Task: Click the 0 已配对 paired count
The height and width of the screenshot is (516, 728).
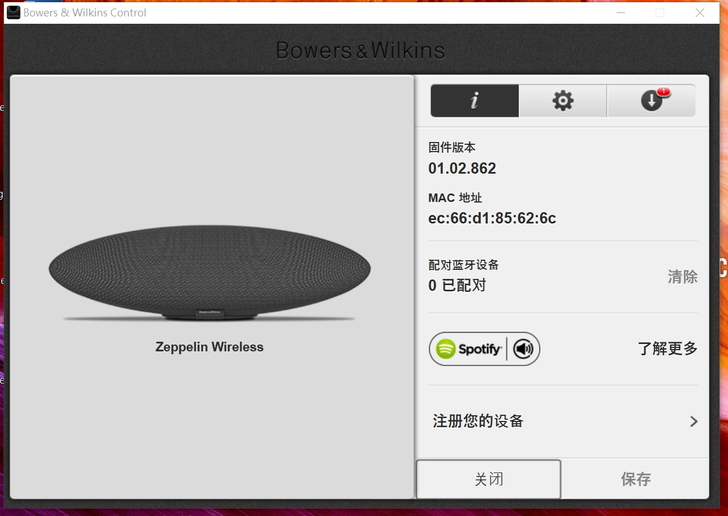Action: tap(457, 285)
